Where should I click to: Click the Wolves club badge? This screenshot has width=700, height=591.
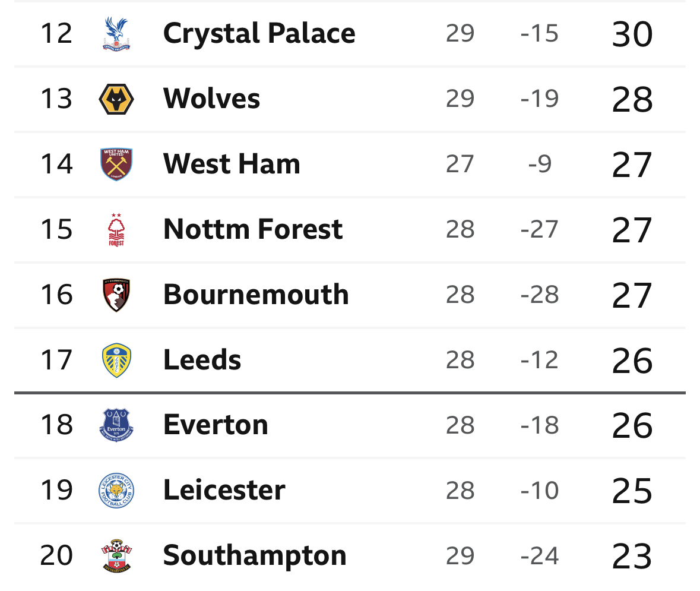tap(116, 99)
